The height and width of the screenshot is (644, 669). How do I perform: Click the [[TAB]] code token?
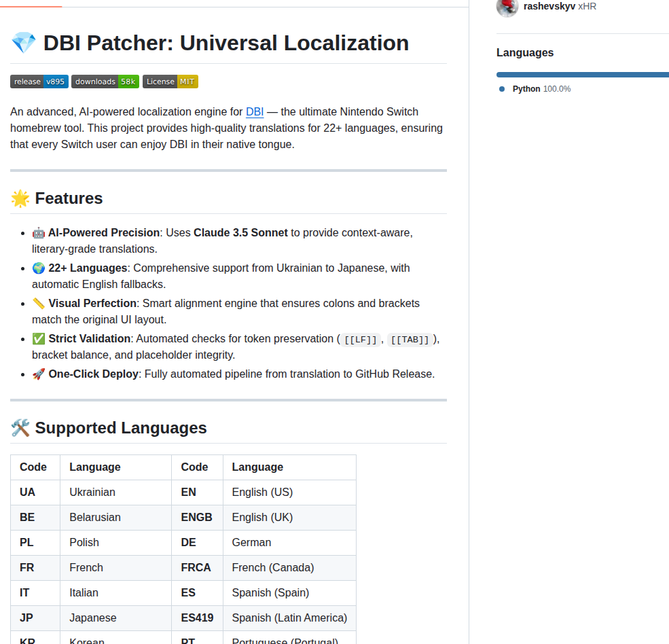tap(410, 340)
